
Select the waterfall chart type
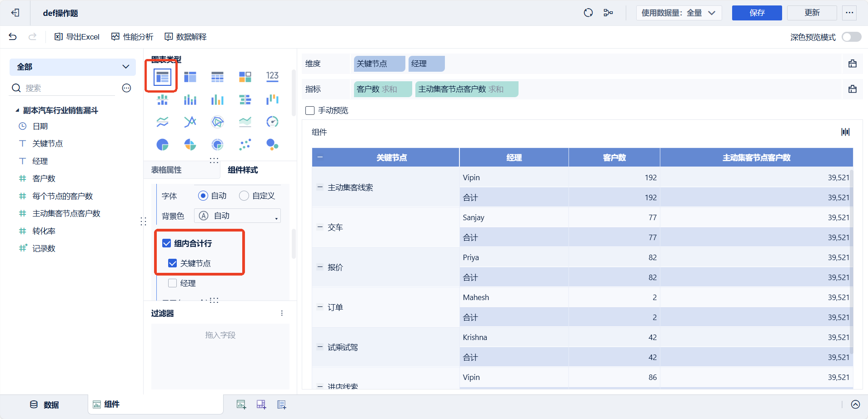pyautogui.click(x=272, y=99)
